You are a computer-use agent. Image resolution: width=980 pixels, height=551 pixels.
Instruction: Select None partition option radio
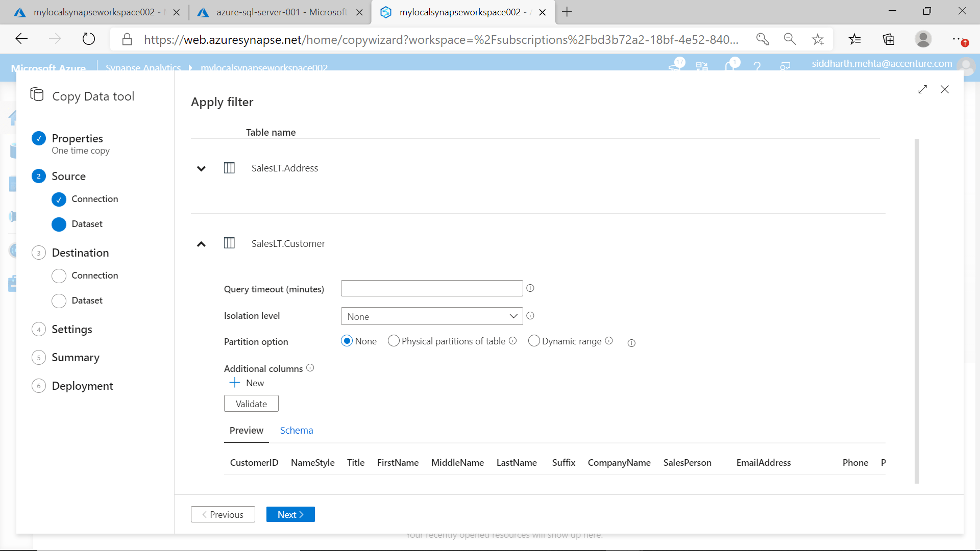tap(347, 341)
